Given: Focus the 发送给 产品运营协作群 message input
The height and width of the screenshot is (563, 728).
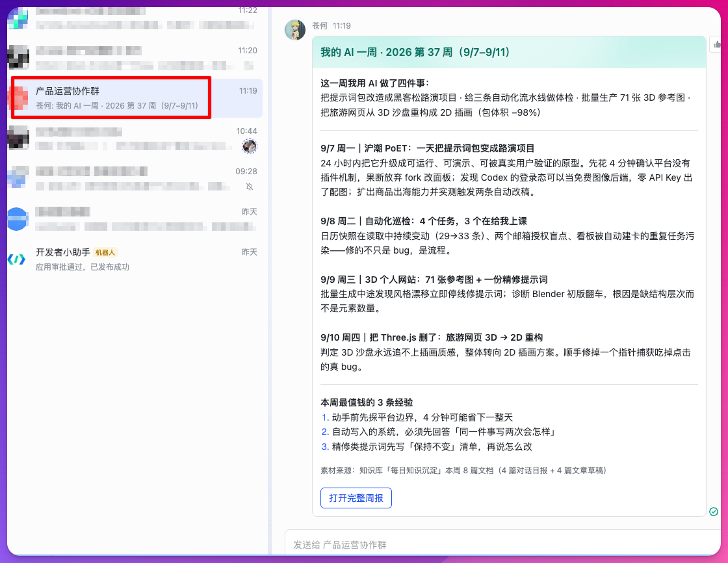Looking at the screenshot, I should coord(504,544).
